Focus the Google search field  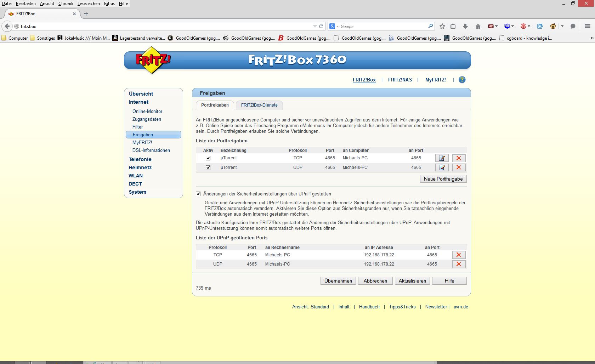(382, 26)
